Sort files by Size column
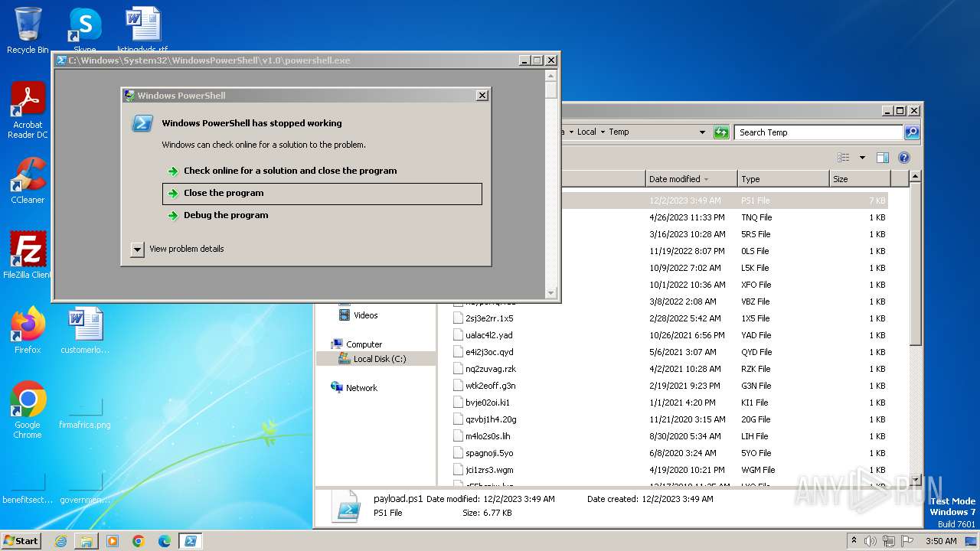 click(x=860, y=179)
